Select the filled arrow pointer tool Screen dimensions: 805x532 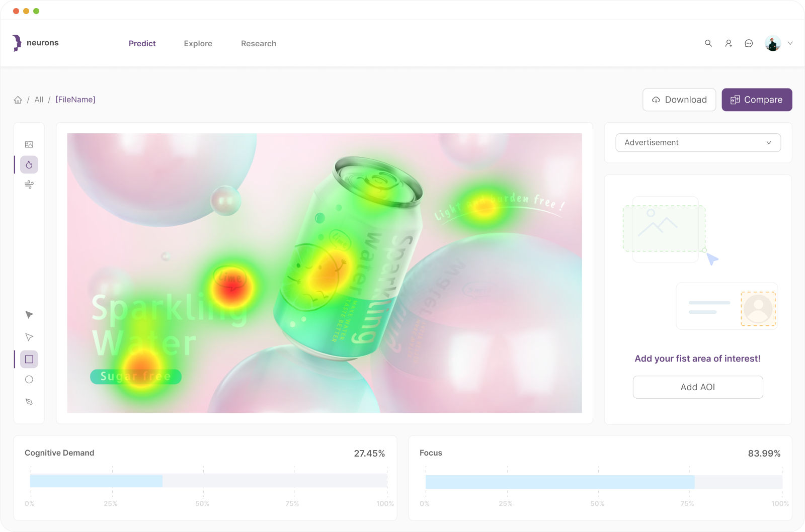click(x=29, y=315)
